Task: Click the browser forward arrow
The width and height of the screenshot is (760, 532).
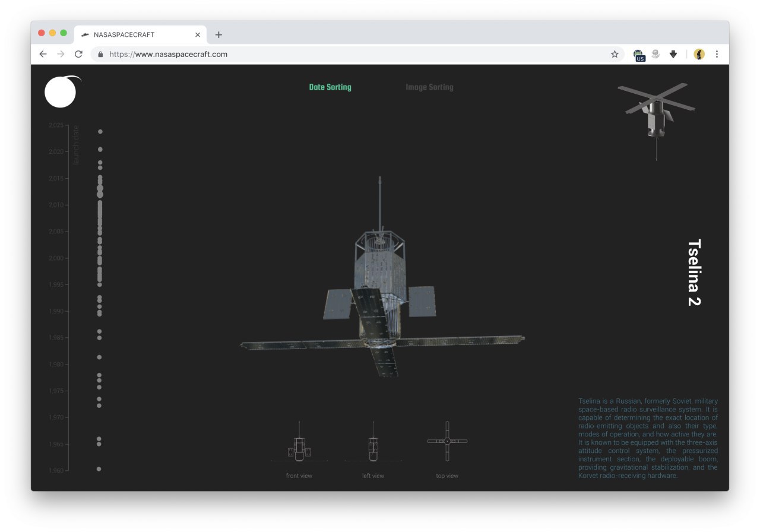Action: coord(61,54)
